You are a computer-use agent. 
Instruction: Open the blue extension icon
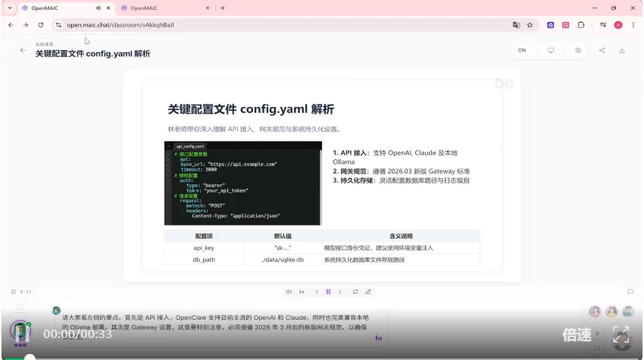tap(550, 25)
